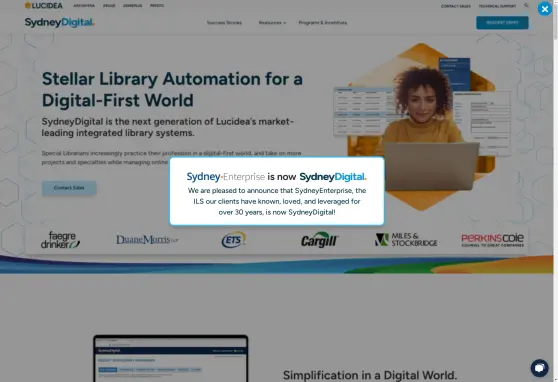Click the Lucidea logo in the top bar

pyautogui.click(x=43, y=5)
